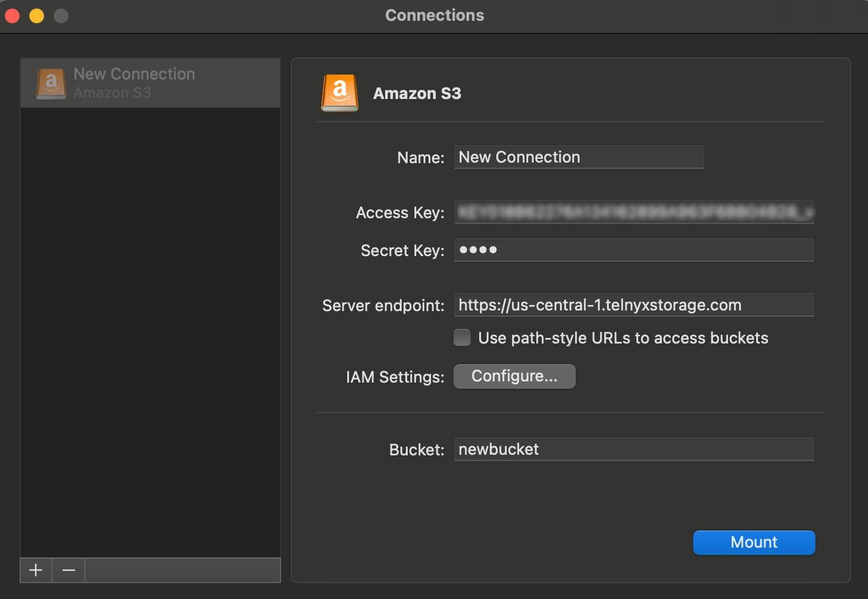The image size is (868, 599).
Task: Click the Amazon S3 header title
Action: click(x=417, y=94)
